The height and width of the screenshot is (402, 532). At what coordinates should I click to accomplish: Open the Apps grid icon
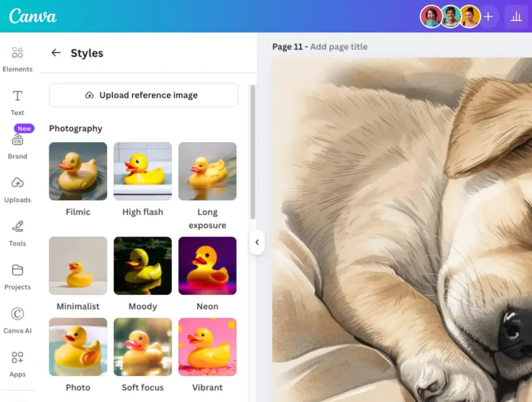click(x=17, y=358)
